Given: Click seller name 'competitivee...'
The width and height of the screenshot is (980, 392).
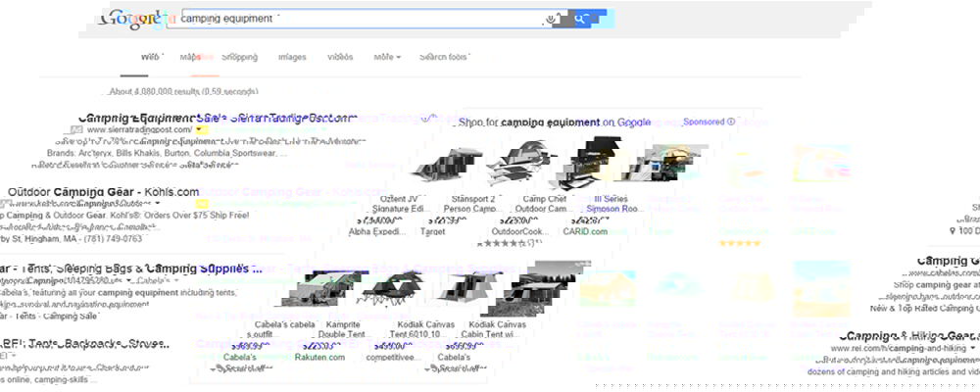Looking at the screenshot, I should pyautogui.click(x=394, y=357).
